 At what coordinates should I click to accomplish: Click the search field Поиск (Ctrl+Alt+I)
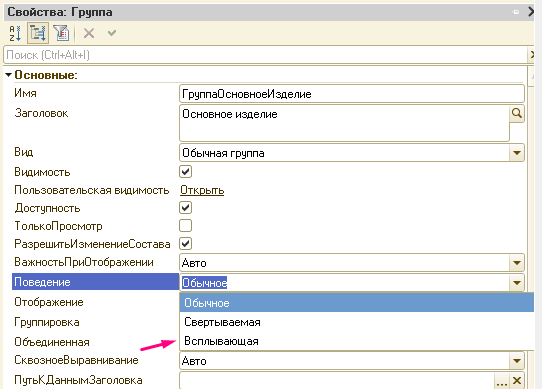coord(265,55)
